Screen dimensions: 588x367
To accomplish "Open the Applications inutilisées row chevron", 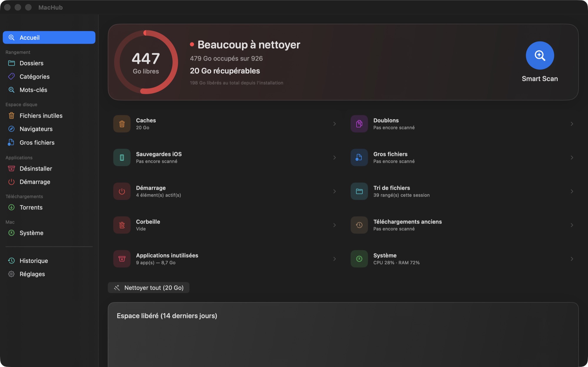I will click(335, 259).
